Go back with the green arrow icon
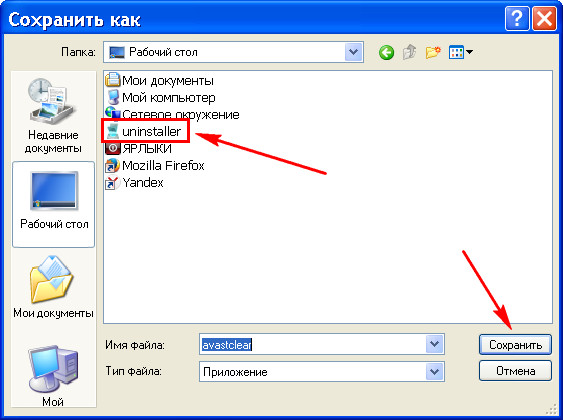The image size is (563, 420). pyautogui.click(x=386, y=52)
